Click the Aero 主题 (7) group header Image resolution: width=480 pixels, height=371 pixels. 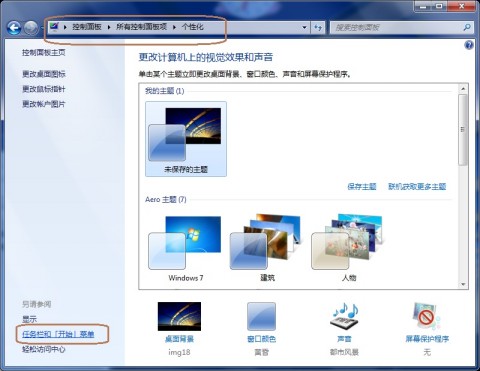tap(166, 199)
